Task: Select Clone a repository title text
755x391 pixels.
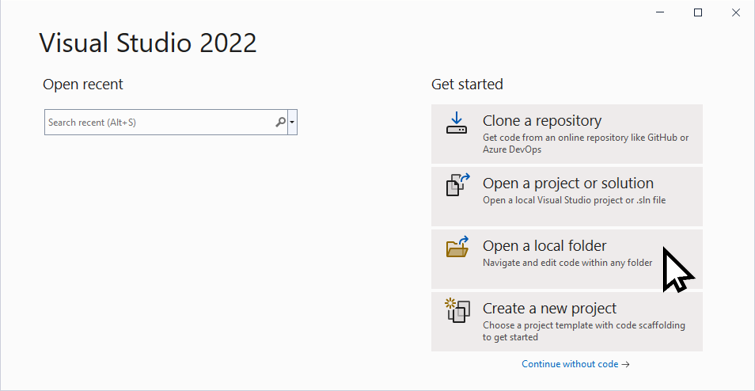Action: [542, 120]
